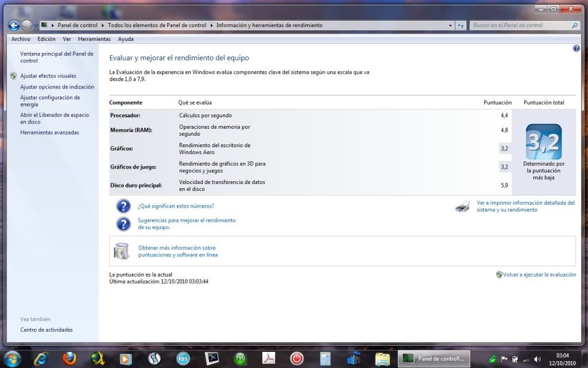588x368 pixels.
Task: Click the Gráficos de juego row label
Action: pos(133,167)
